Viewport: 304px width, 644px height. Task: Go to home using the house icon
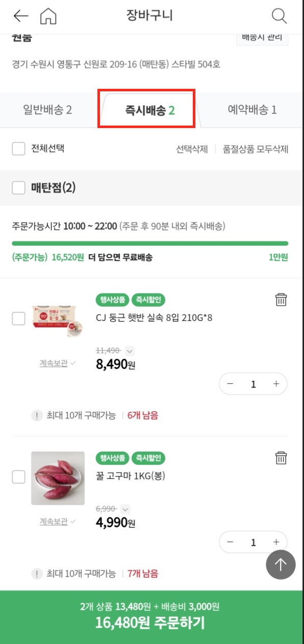coord(48,16)
